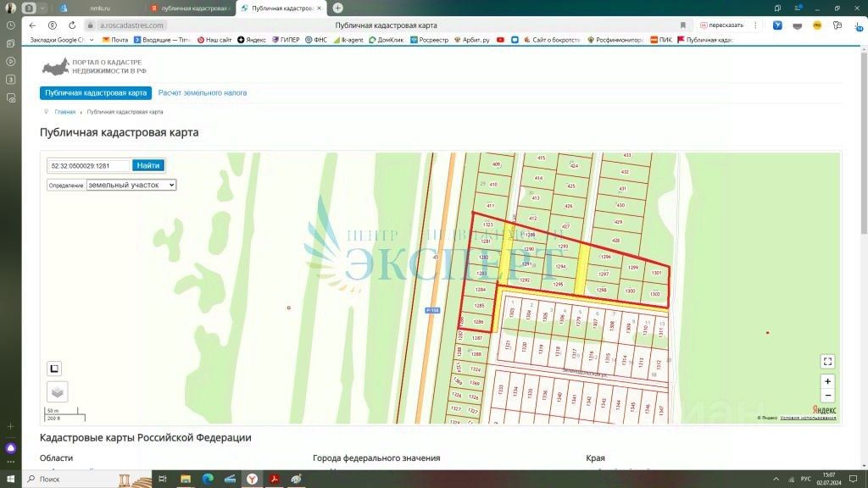Open Условия использования link on map
The width and height of the screenshot is (868, 488).
pos(808,418)
